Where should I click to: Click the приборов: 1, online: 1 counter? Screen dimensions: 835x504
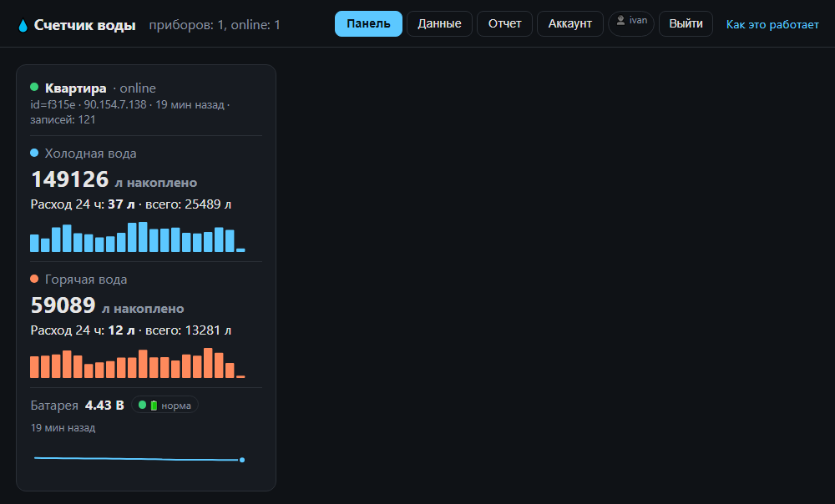point(215,25)
